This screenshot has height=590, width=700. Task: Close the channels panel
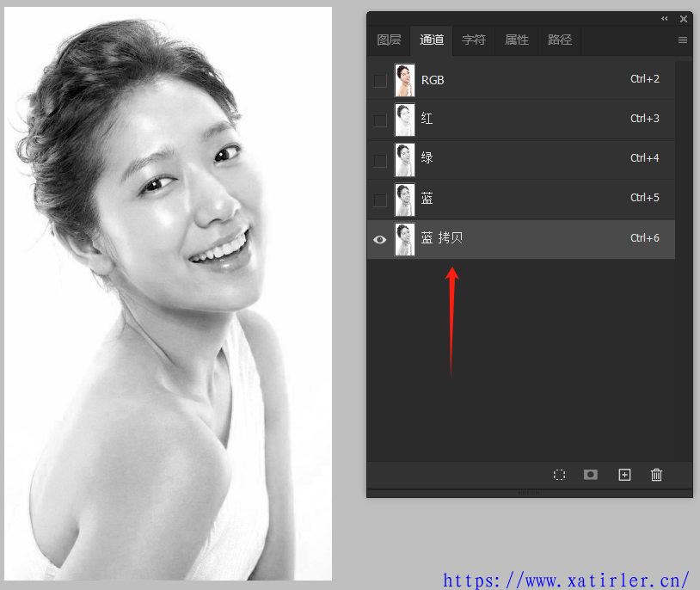[684, 19]
